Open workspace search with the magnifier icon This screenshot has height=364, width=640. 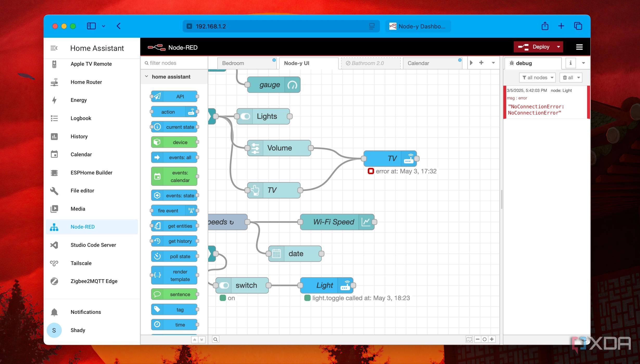[215, 339]
